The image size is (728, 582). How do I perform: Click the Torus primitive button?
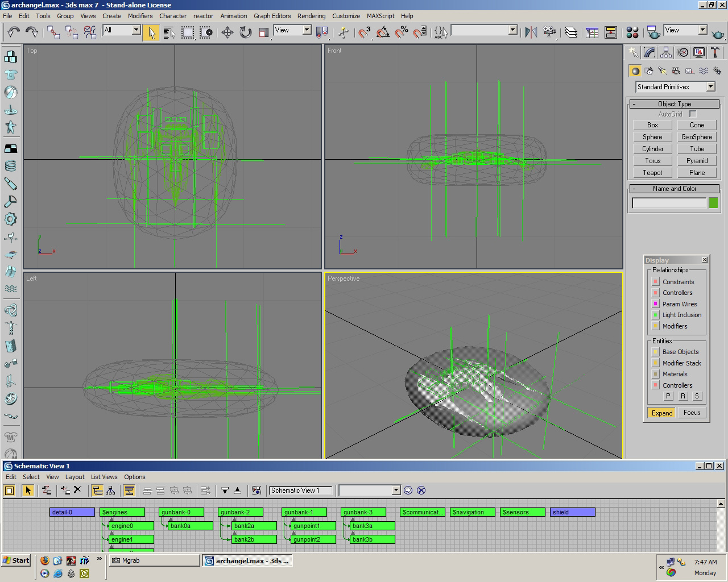coord(652,161)
